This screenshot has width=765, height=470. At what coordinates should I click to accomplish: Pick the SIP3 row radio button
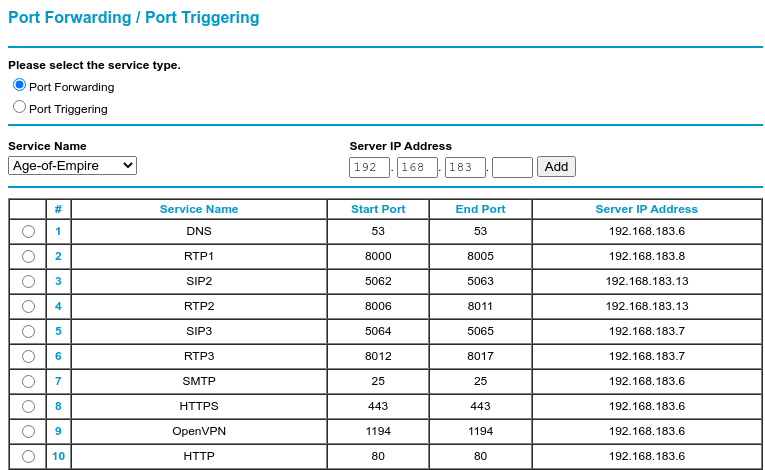click(x=28, y=331)
